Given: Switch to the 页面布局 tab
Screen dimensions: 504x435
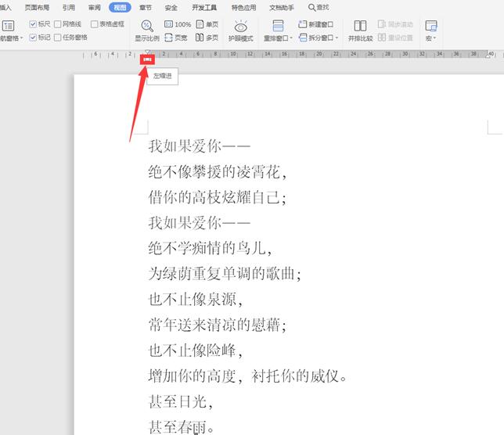Looking at the screenshot, I should click(x=36, y=7).
